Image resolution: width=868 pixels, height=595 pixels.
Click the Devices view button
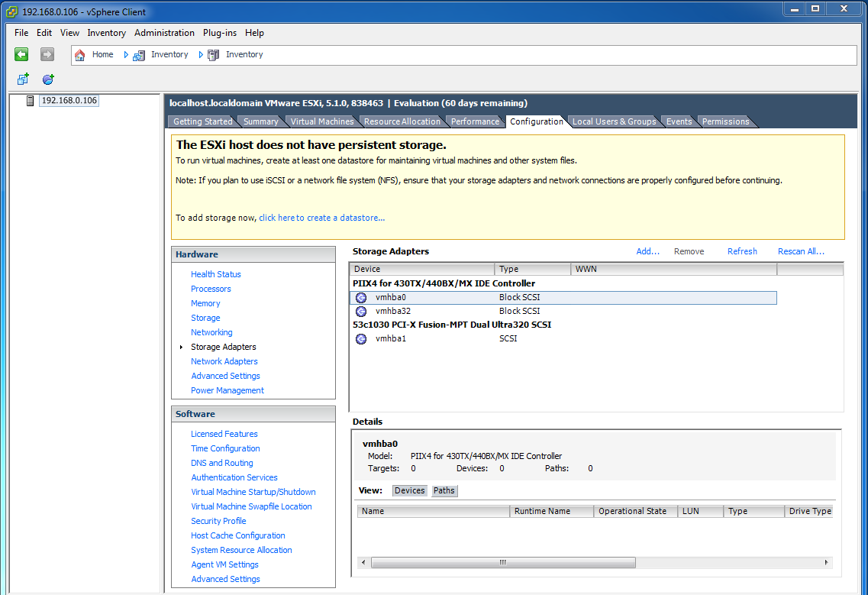tap(410, 491)
